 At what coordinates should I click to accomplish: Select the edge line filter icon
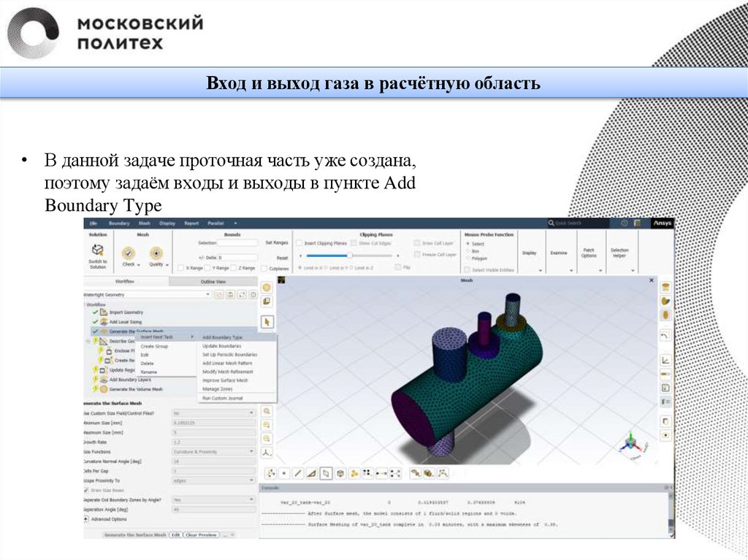tap(298, 473)
